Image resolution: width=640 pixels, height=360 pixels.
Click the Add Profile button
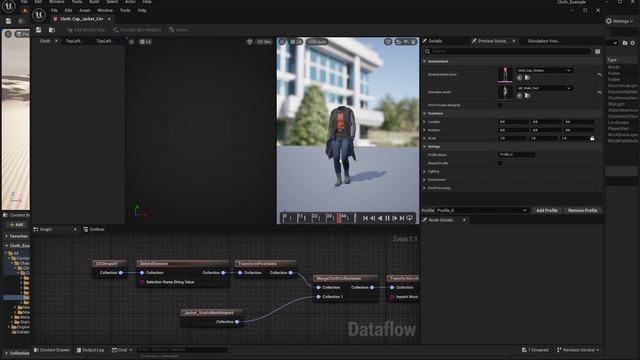coord(547,211)
